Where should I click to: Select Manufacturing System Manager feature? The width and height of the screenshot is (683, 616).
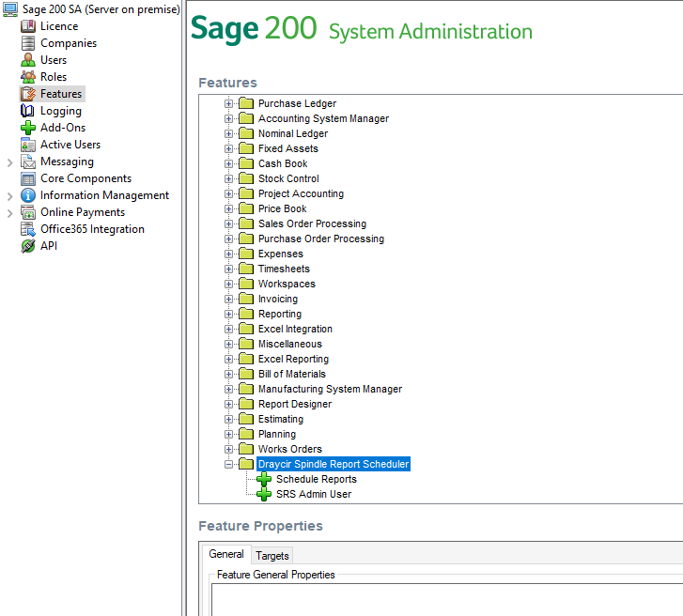pyautogui.click(x=330, y=389)
